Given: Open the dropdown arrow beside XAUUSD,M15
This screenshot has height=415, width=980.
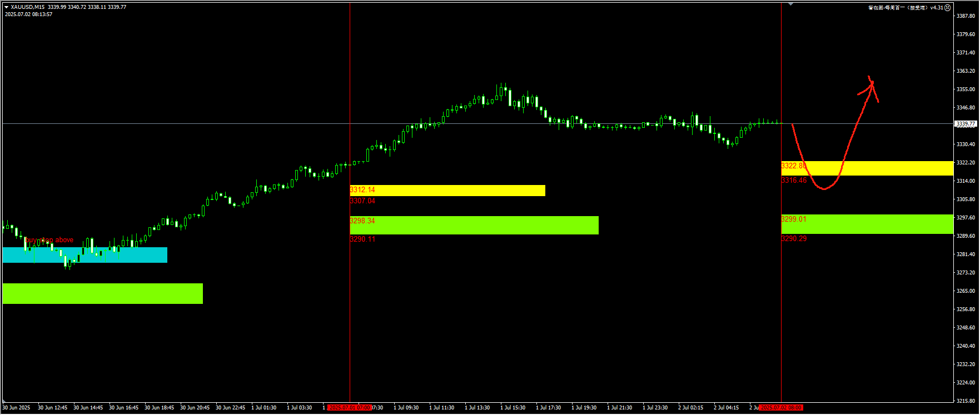Looking at the screenshot, I should 6,7.
